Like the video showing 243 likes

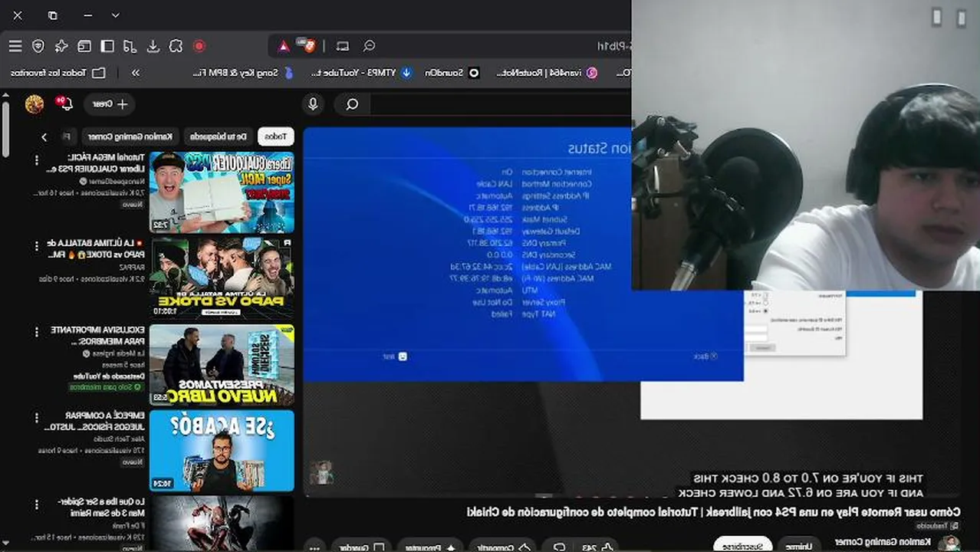[x=597, y=547]
